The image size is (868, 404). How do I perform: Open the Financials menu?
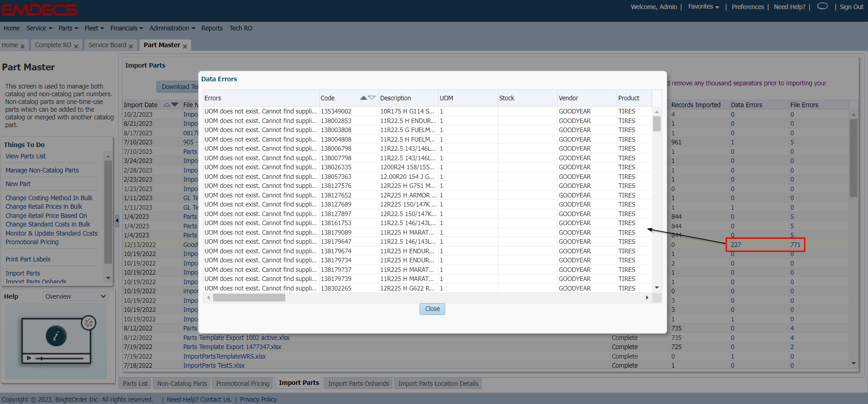tap(127, 28)
